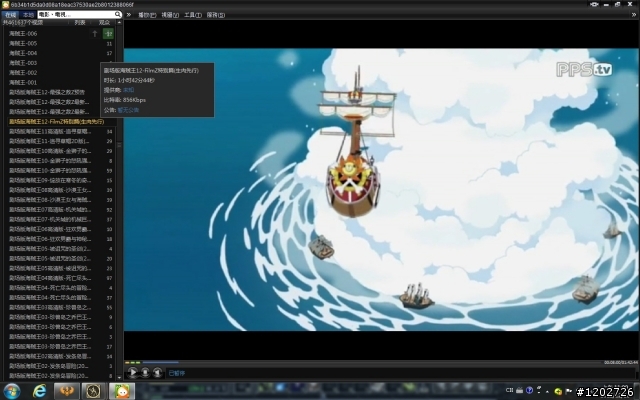Open the 播放(P) menu
Screen dimensions: 640x400
pyautogui.click(x=147, y=15)
